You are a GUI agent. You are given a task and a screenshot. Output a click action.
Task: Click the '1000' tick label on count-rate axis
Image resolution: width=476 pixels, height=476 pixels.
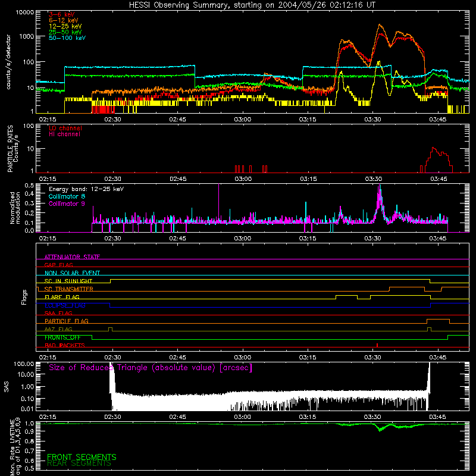(x=26, y=36)
